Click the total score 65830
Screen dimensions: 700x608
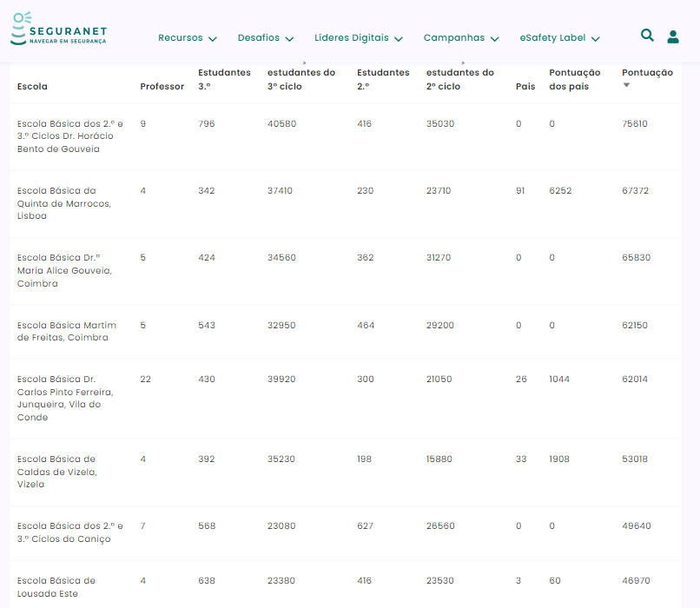636,258
